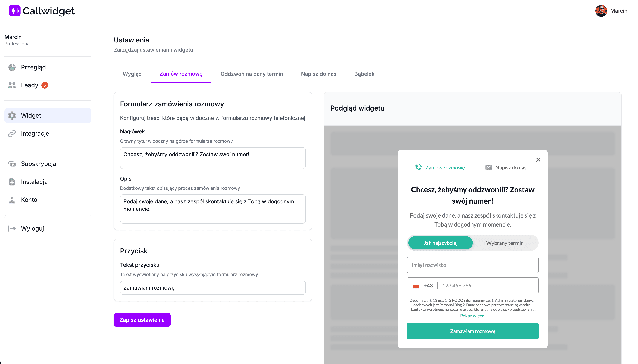Click the green Zamawiam rozmowę preview button
Viewport: 638px width, 364px height.
click(472, 331)
